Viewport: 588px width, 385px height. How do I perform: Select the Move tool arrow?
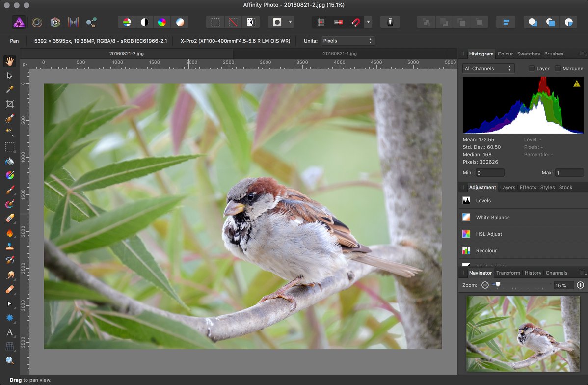(10, 76)
